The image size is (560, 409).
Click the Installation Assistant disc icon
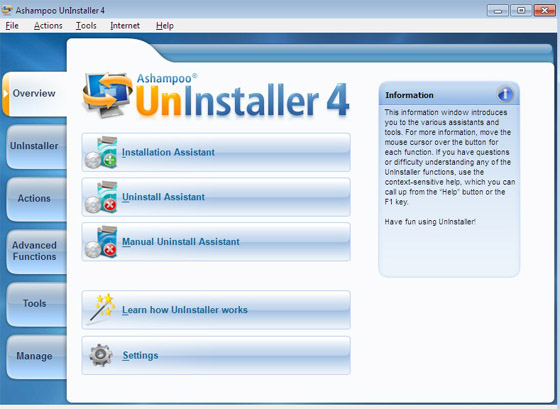click(x=101, y=153)
